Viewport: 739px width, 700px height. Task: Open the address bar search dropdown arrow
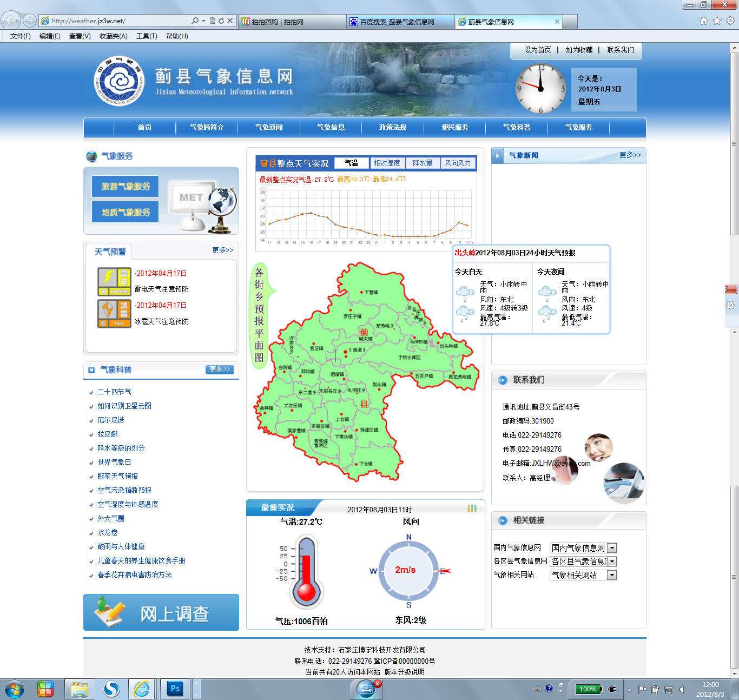click(204, 21)
